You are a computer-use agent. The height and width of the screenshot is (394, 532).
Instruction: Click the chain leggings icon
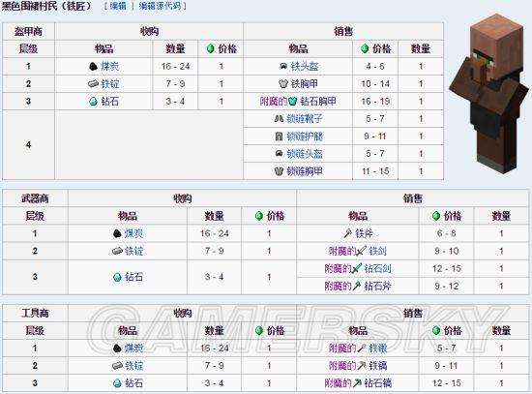(x=279, y=136)
